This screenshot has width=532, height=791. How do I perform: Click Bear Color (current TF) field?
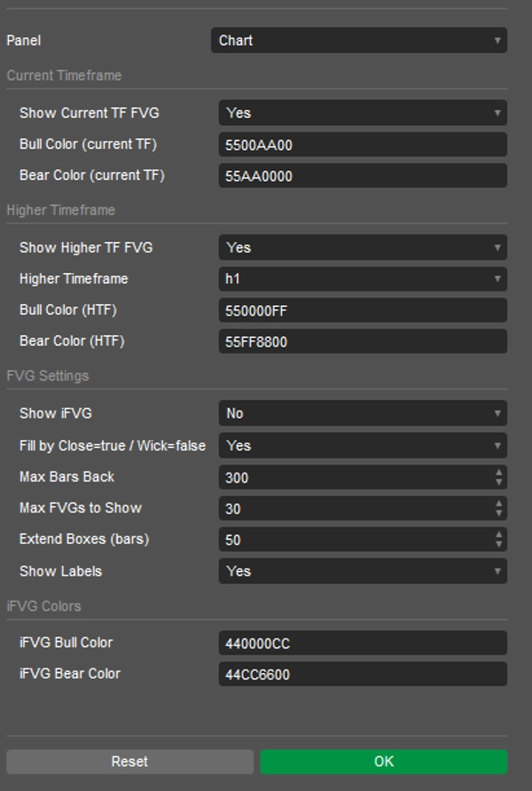[363, 176]
